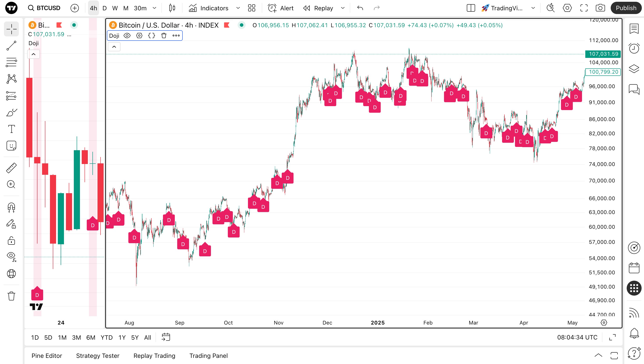644x364 pixels.
Task: Delete the Doji indicator with trash icon
Action: click(x=164, y=36)
